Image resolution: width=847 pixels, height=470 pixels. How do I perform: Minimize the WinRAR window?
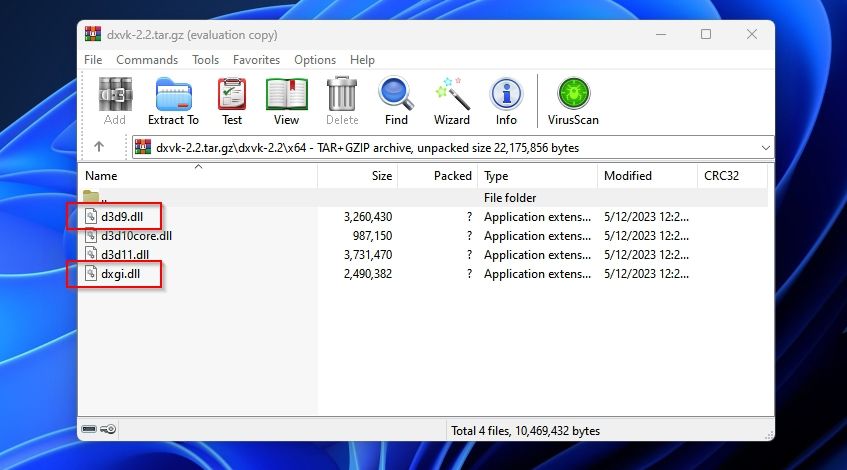661,34
